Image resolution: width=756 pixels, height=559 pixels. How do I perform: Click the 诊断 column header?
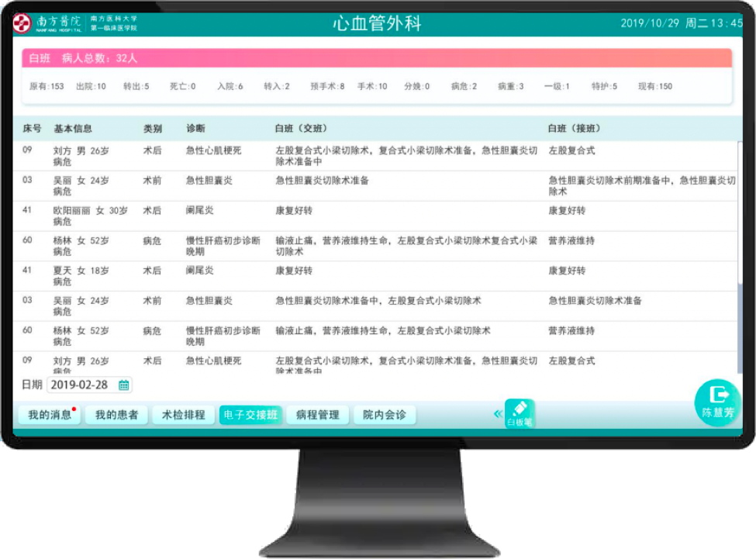point(195,129)
